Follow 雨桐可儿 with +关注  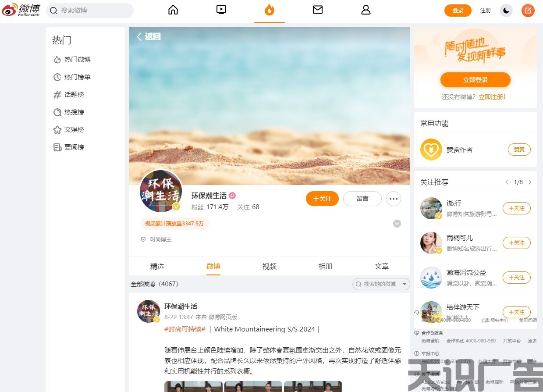(517, 243)
